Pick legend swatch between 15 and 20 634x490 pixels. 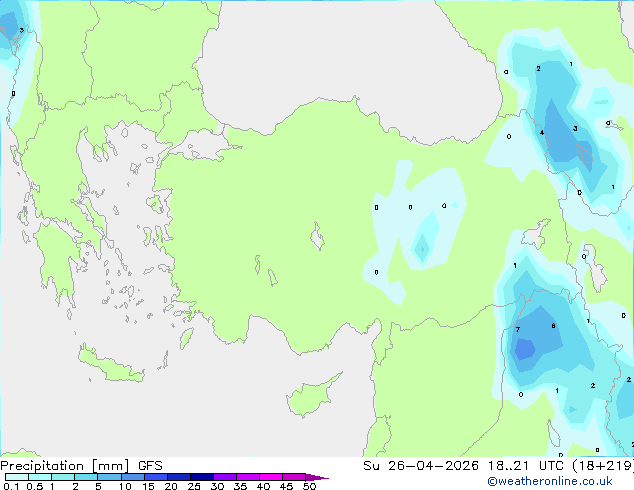pyautogui.click(x=156, y=477)
